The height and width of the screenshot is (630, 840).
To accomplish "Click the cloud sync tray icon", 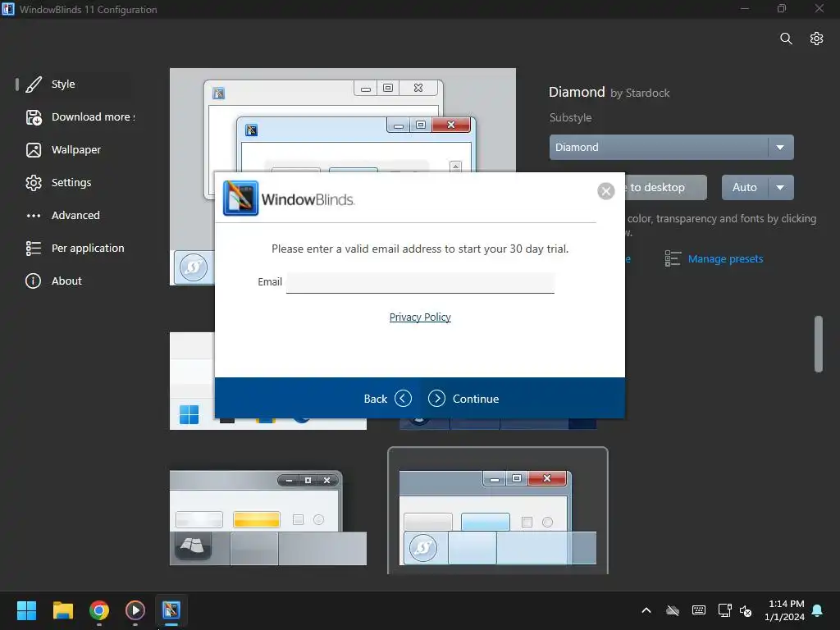I will click(673, 610).
